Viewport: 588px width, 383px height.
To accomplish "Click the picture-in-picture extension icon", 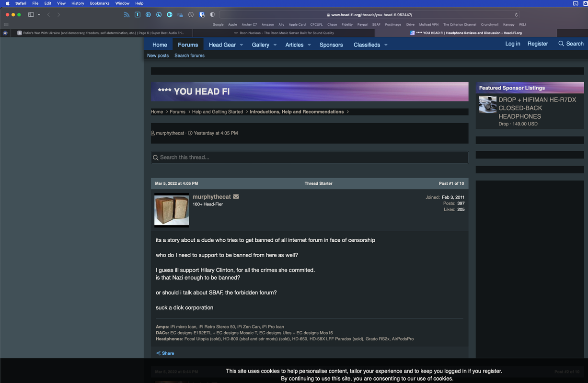I will [x=180, y=15].
